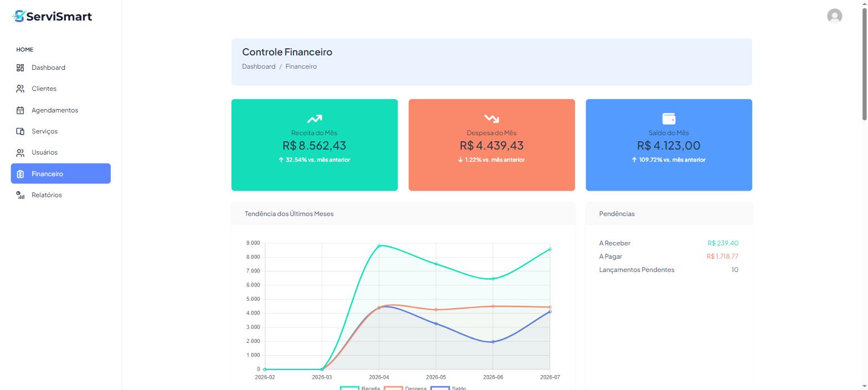Click the downward trend icon on Despesa card
The image size is (868, 390).
(492, 119)
